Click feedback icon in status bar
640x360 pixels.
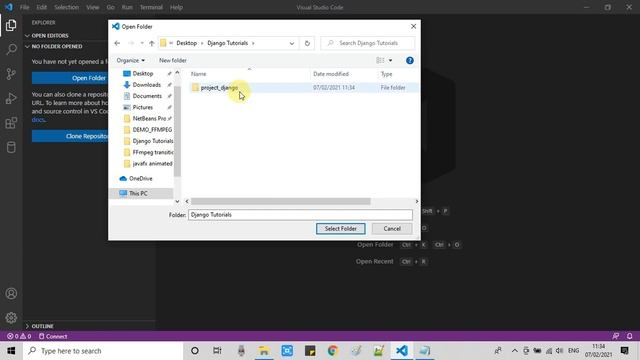(x=616, y=336)
